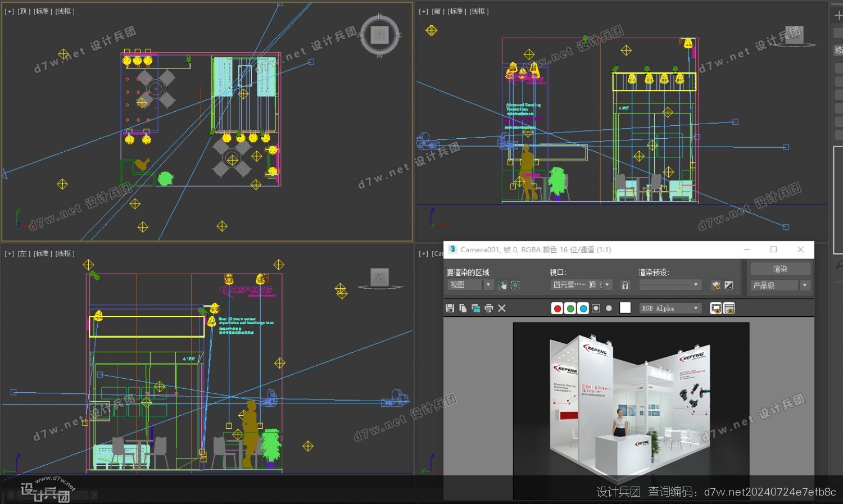This screenshot has width=843, height=504.
Task: Maximize the Camera001 render window
Action: [773, 249]
